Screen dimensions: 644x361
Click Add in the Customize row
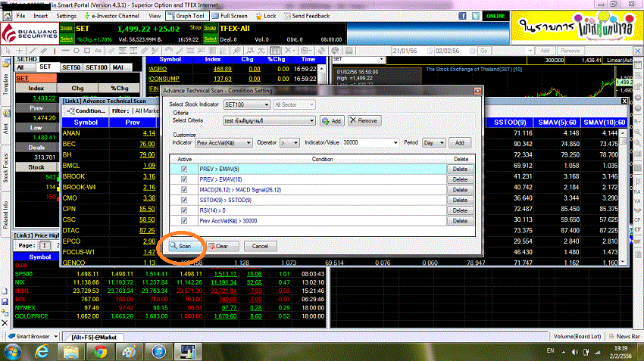(x=460, y=143)
